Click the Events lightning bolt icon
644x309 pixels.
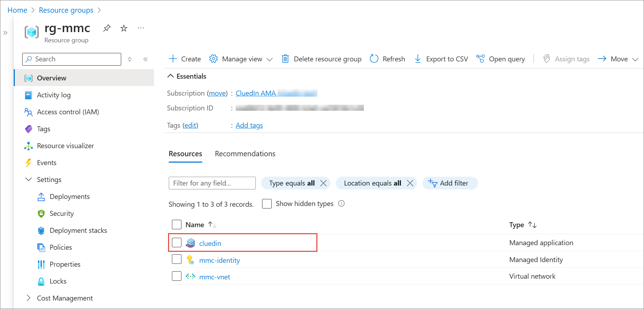[x=29, y=163]
